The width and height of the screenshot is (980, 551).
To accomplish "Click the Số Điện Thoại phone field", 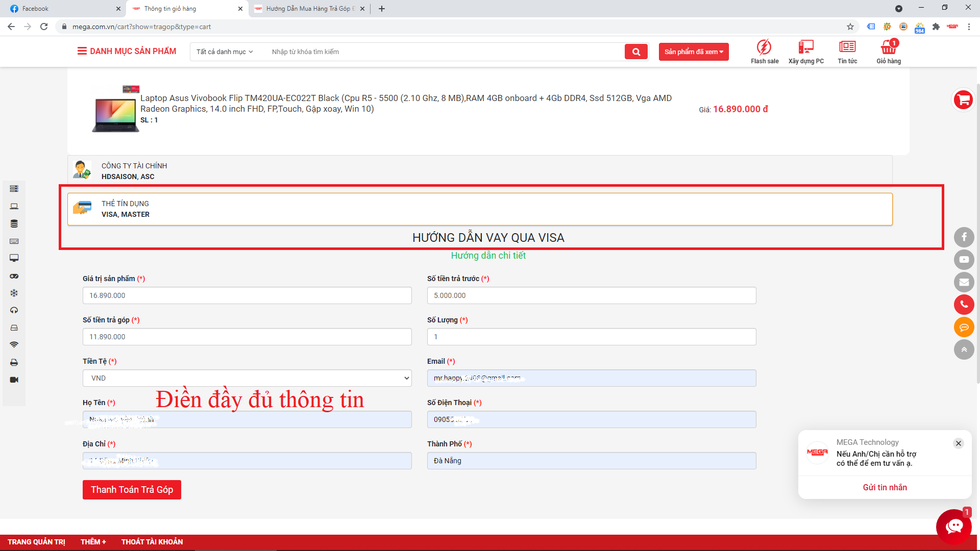I will pyautogui.click(x=592, y=419).
